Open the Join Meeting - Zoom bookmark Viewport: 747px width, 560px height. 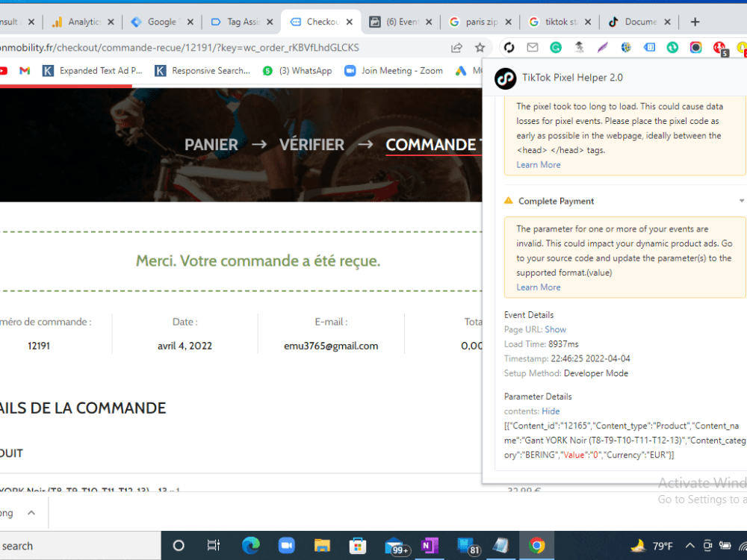pyautogui.click(x=394, y=70)
